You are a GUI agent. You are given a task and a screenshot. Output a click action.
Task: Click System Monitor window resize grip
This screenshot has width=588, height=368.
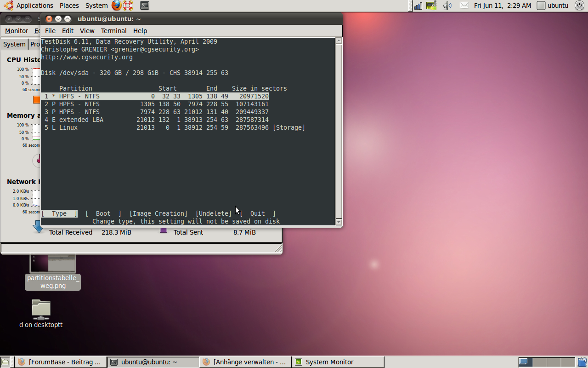[x=278, y=249]
